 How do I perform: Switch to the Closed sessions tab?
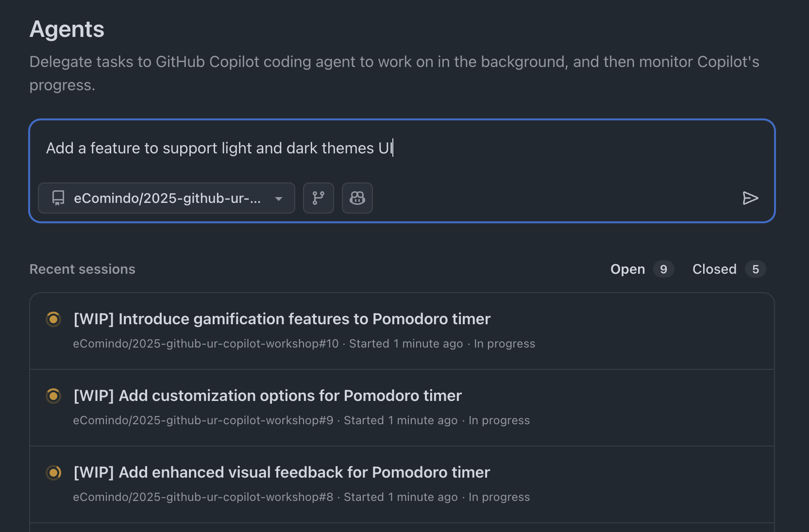(x=714, y=269)
